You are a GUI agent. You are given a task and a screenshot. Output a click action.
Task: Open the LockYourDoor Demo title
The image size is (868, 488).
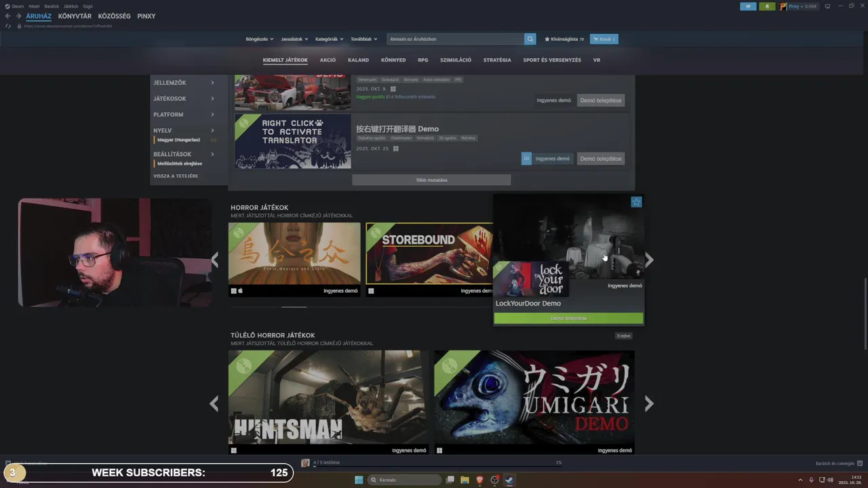(528, 304)
